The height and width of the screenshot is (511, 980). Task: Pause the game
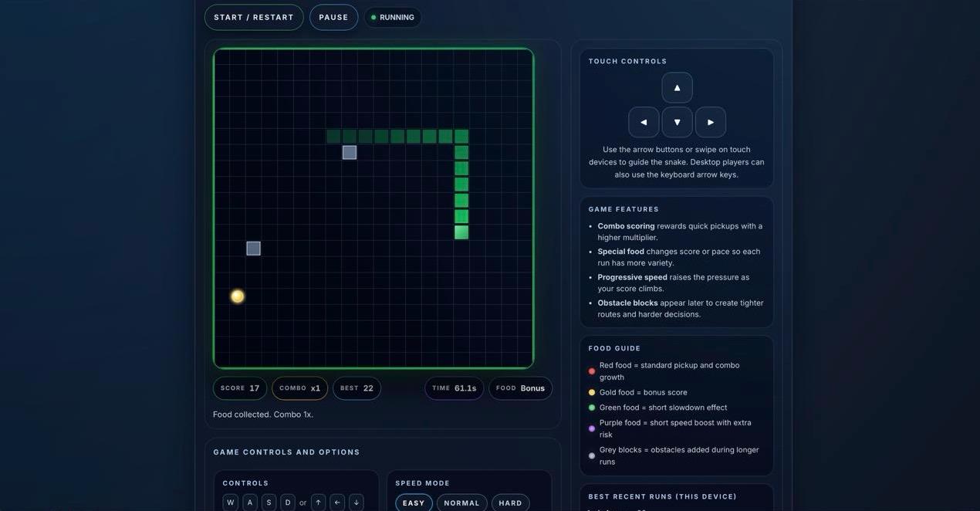333,18
